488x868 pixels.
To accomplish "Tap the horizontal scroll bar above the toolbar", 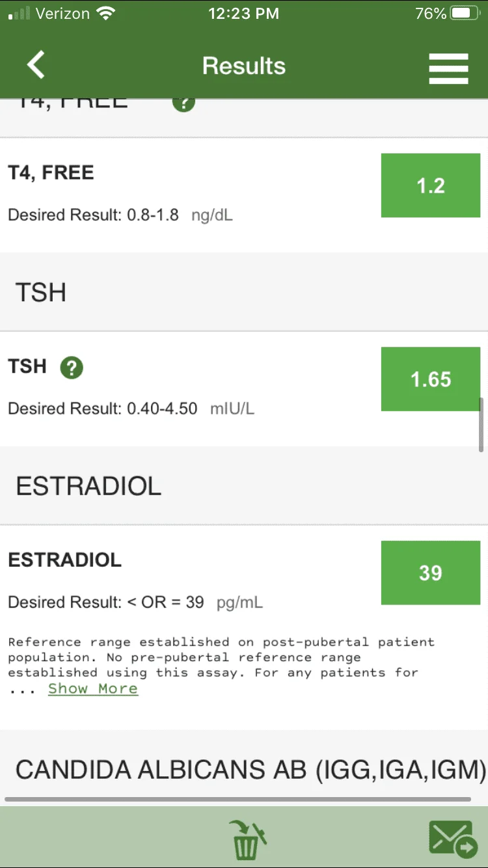I will 237,799.
